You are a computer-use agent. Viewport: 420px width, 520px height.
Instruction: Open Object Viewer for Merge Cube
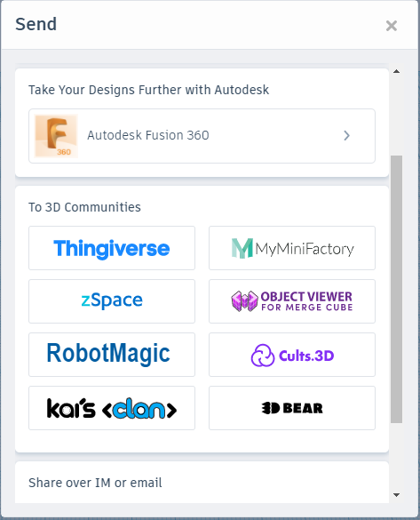click(292, 301)
